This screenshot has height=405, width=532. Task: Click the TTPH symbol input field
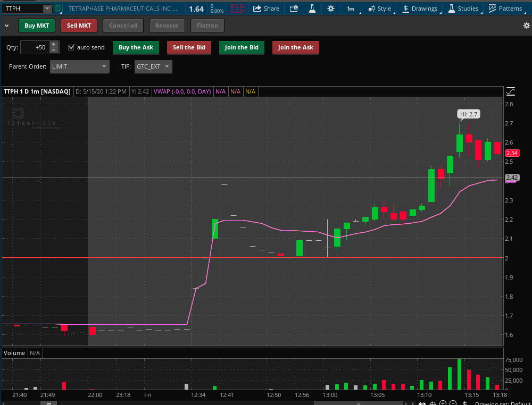click(x=23, y=9)
